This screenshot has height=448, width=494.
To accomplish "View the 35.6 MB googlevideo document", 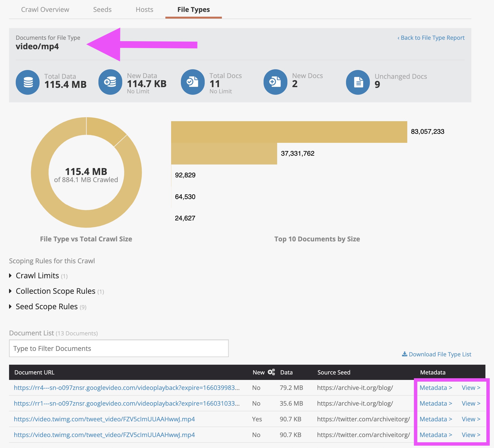I will [x=471, y=403].
